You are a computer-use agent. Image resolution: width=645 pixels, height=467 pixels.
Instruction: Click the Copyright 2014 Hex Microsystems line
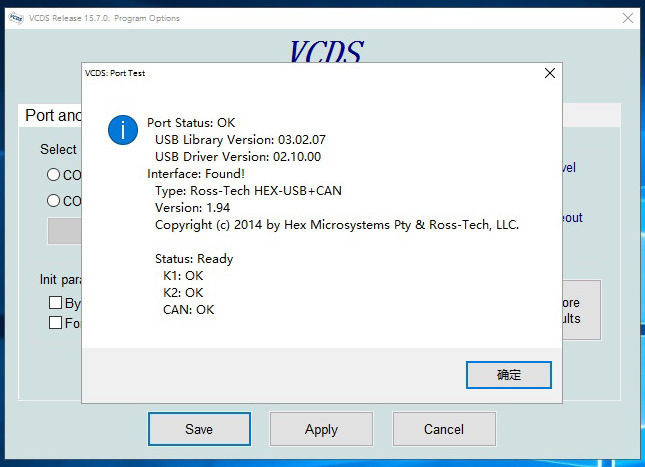337,225
